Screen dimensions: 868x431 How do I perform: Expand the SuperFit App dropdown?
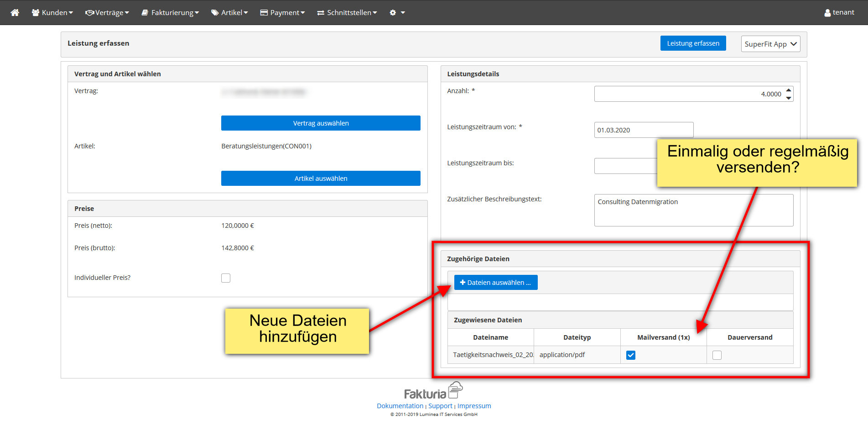click(770, 44)
